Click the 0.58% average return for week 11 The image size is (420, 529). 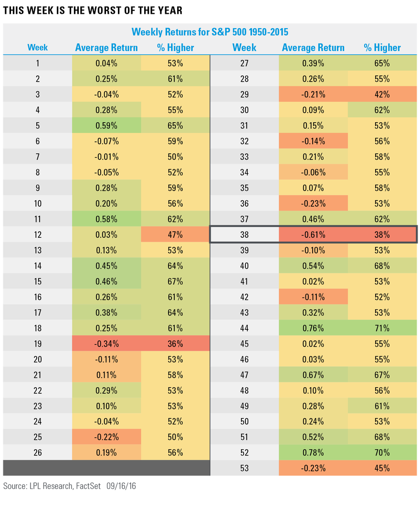coord(106,219)
